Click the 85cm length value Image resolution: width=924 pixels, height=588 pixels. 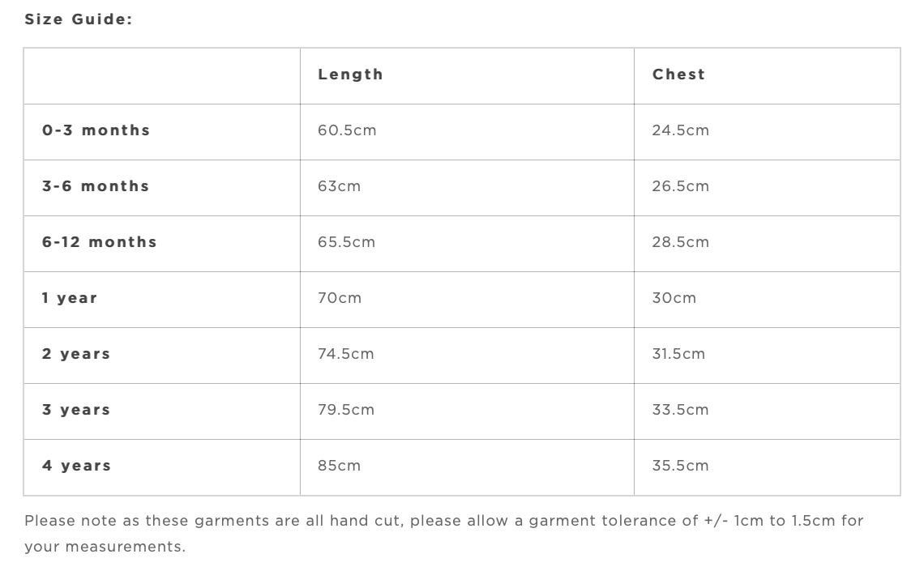(x=339, y=466)
